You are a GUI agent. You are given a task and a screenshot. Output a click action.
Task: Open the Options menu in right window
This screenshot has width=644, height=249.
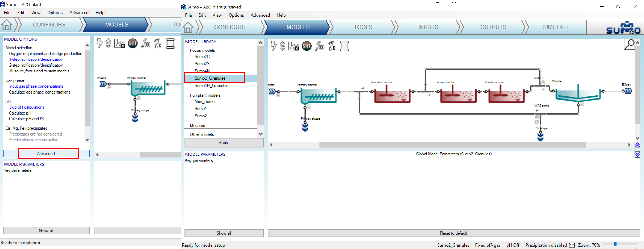pos(236,15)
